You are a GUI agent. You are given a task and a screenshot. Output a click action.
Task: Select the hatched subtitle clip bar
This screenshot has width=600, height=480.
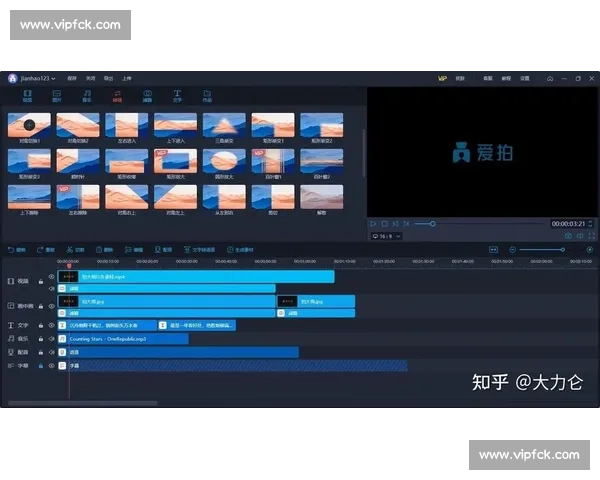click(233, 366)
